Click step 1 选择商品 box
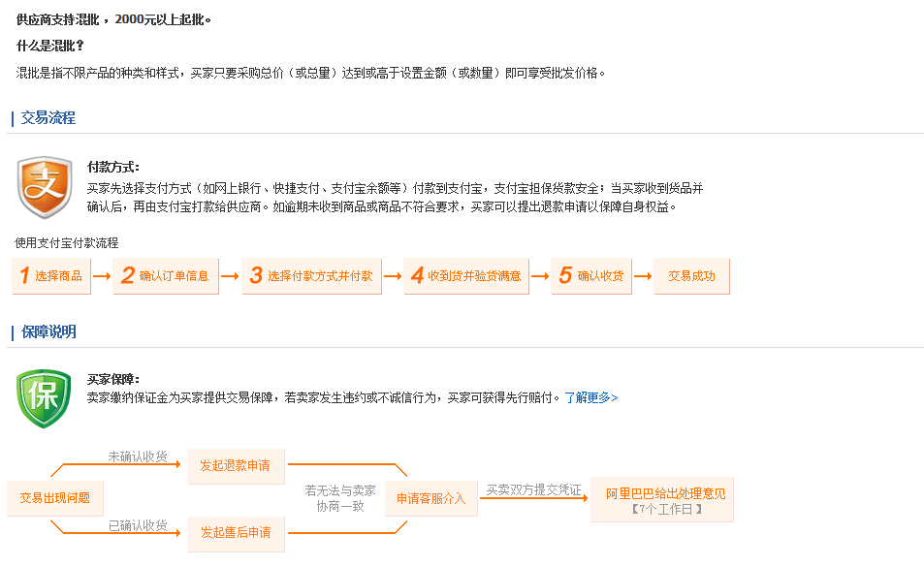The height and width of the screenshot is (567, 924). (49, 276)
